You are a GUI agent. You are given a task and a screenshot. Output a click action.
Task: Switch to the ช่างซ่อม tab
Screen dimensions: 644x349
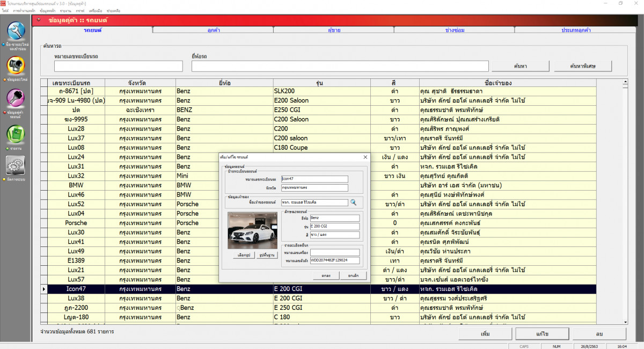click(455, 30)
